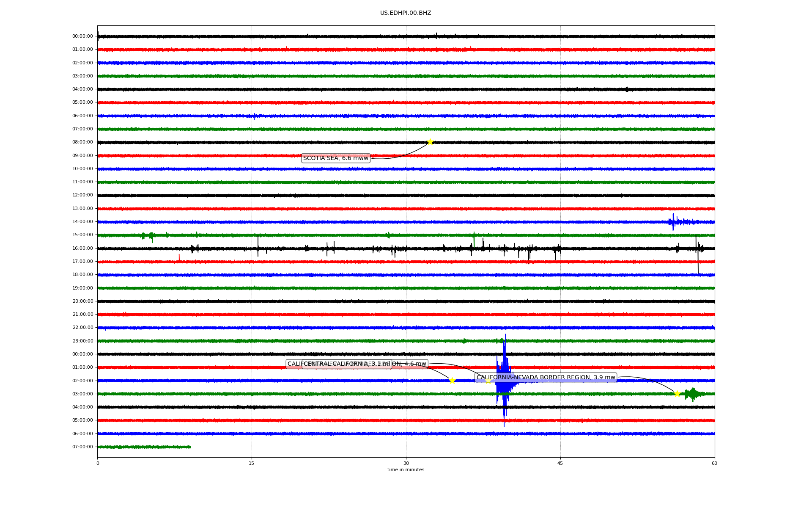Click the 18:00:00 row time label
Screen dimensions: 812x508
pos(82,275)
